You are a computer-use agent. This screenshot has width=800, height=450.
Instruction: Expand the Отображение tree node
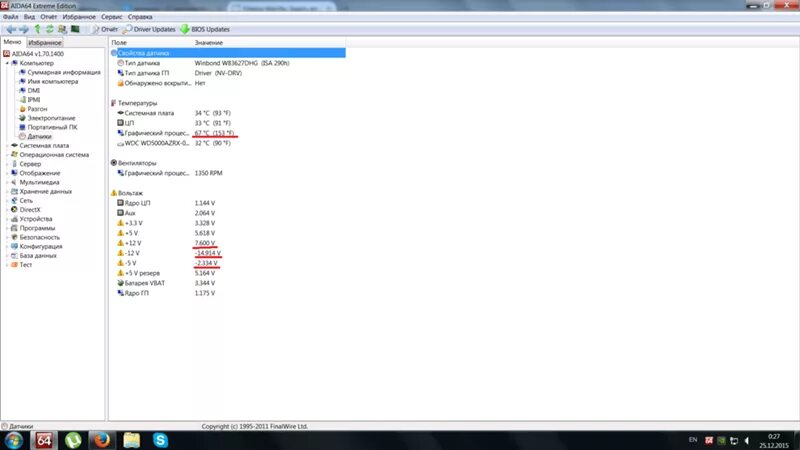point(8,173)
